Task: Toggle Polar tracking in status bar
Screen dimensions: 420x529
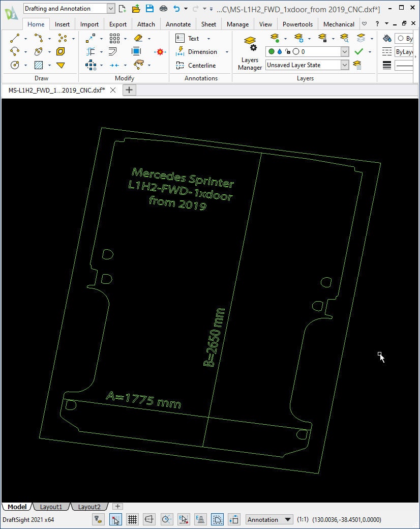Action: (x=166, y=519)
